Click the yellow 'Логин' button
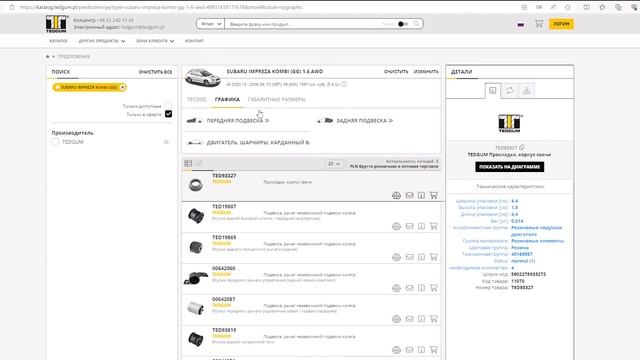Screen dimensions: 640x360 tap(561, 24)
